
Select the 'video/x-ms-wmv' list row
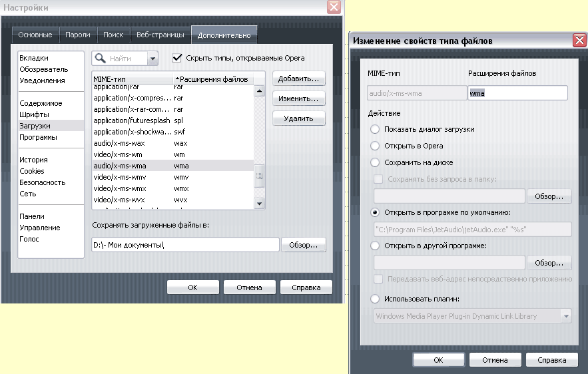coord(120,177)
